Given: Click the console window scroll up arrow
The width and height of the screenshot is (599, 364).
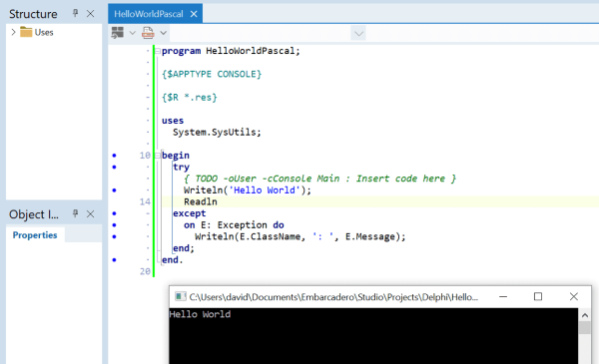Looking at the screenshot, I should (x=585, y=315).
